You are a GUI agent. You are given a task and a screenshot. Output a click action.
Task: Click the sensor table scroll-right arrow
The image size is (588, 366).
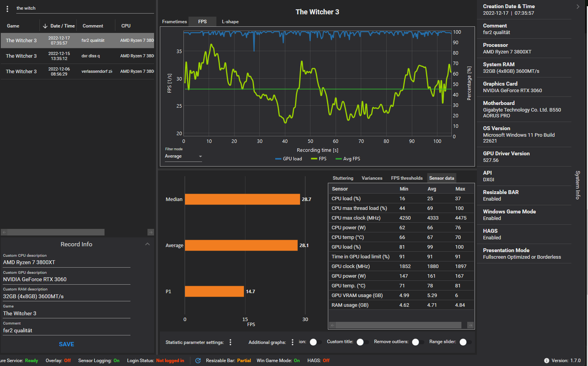(470, 325)
